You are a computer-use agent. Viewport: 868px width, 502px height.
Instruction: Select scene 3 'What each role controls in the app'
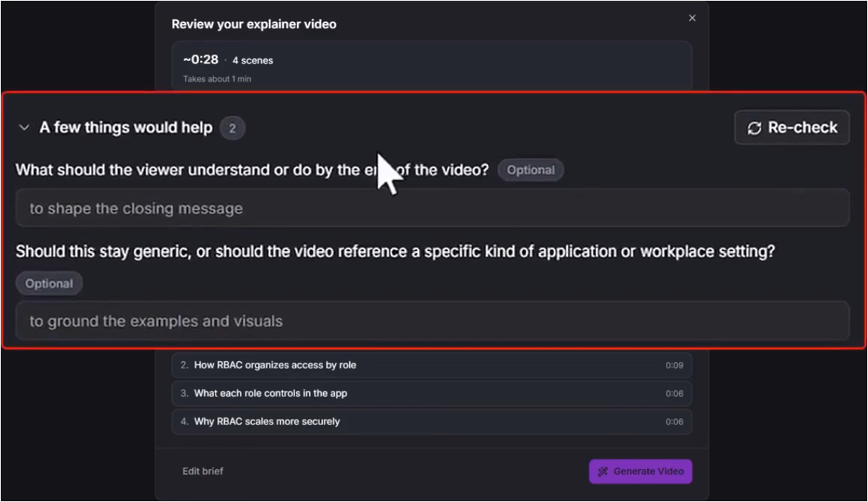coord(432,393)
